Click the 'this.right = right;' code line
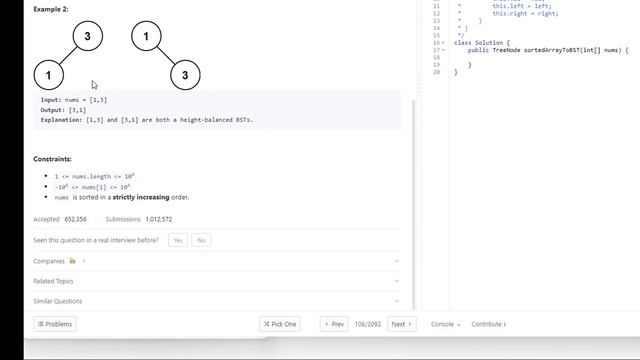This screenshot has width=640, height=360. point(525,13)
